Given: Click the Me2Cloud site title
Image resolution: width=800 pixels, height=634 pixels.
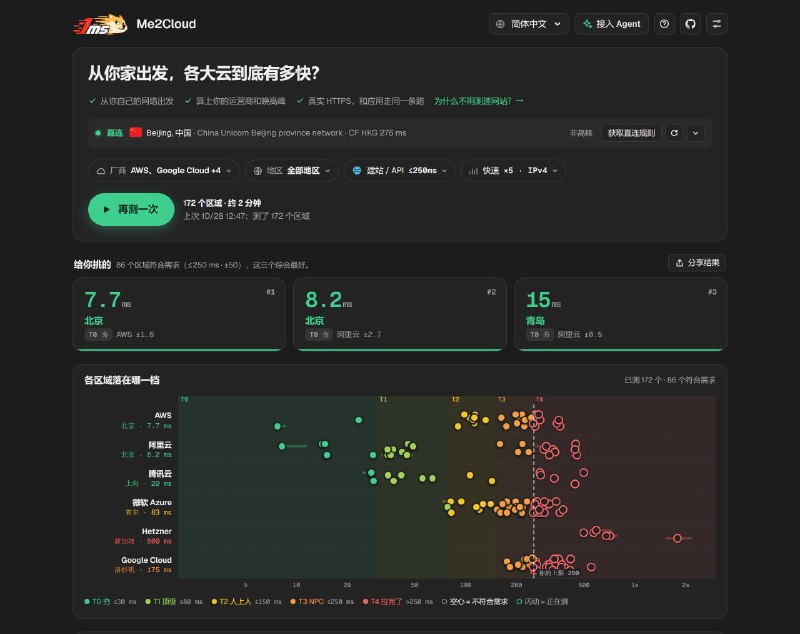Looking at the screenshot, I should pyautogui.click(x=166, y=24).
